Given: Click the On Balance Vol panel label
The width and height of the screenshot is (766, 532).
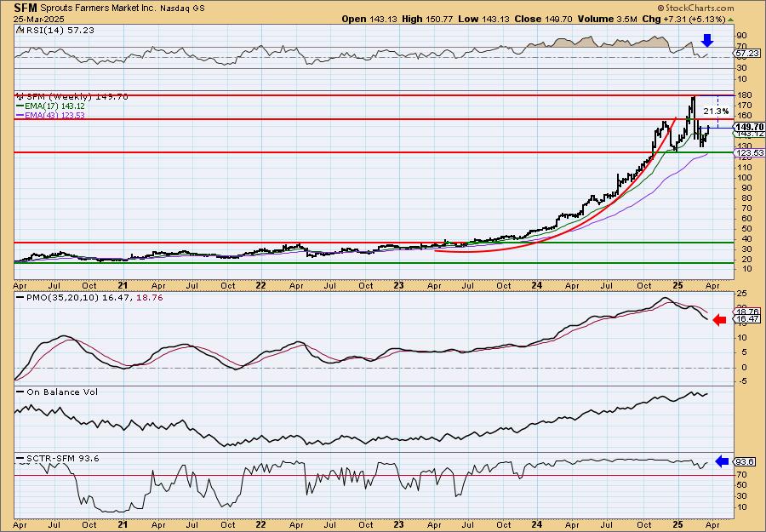Looking at the screenshot, I should click(57, 392).
